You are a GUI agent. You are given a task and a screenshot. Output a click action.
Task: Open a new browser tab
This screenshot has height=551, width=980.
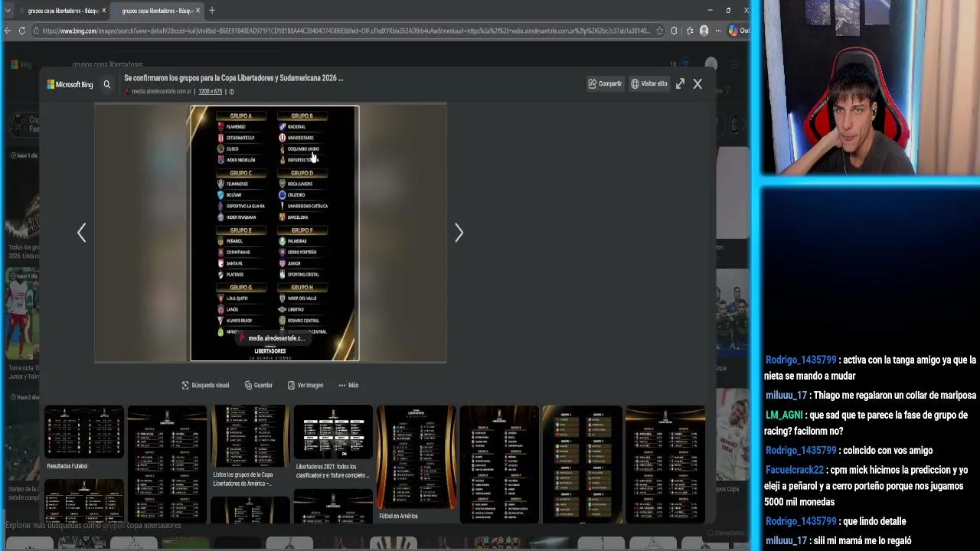point(212,11)
